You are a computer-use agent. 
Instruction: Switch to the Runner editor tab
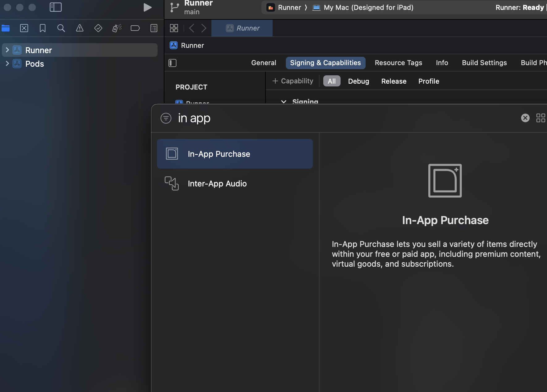pyautogui.click(x=242, y=28)
